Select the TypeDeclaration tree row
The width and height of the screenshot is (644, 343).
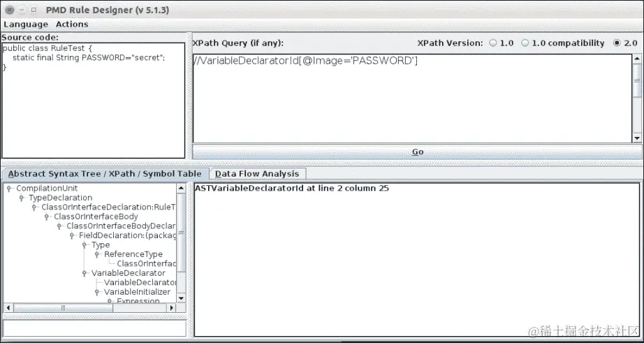pos(60,198)
